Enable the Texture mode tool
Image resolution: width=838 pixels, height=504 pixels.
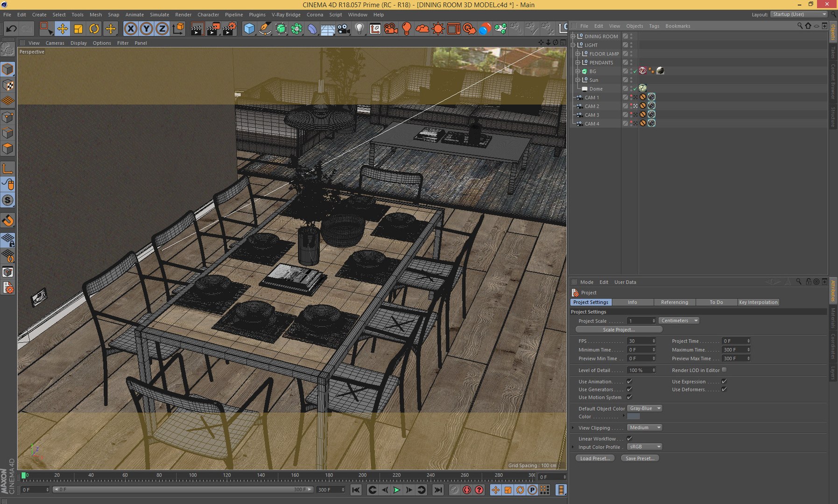(x=8, y=85)
